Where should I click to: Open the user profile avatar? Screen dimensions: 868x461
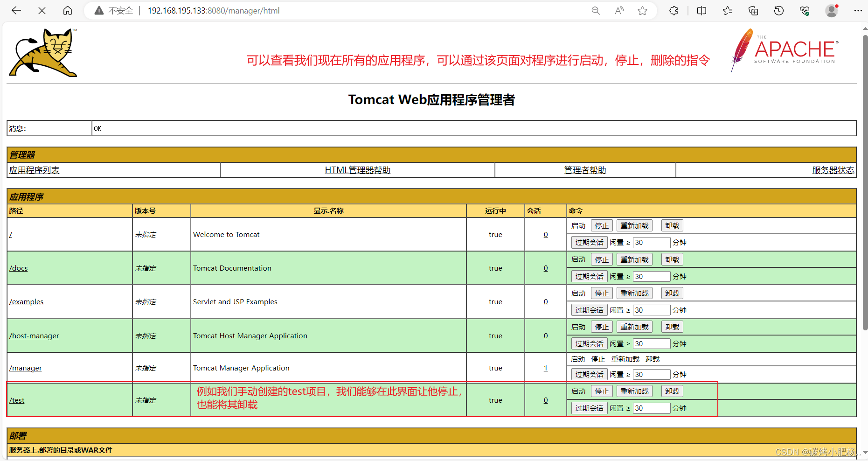tap(832, 11)
